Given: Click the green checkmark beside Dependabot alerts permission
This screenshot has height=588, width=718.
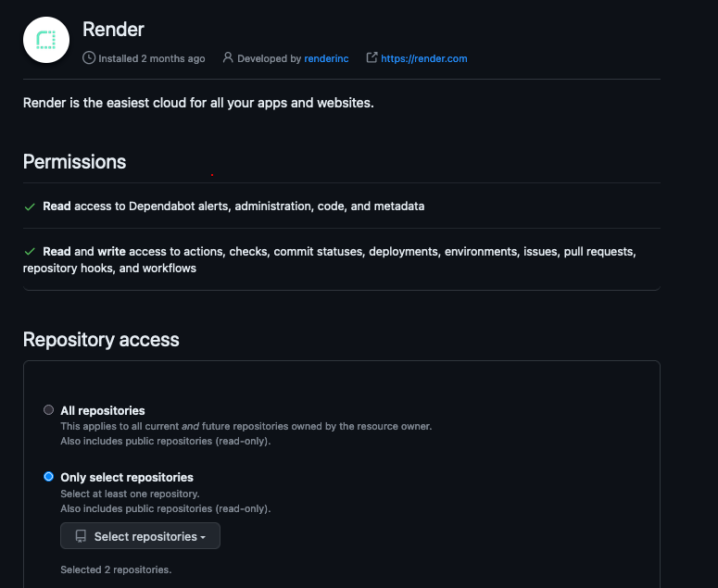Looking at the screenshot, I should (x=31, y=206).
